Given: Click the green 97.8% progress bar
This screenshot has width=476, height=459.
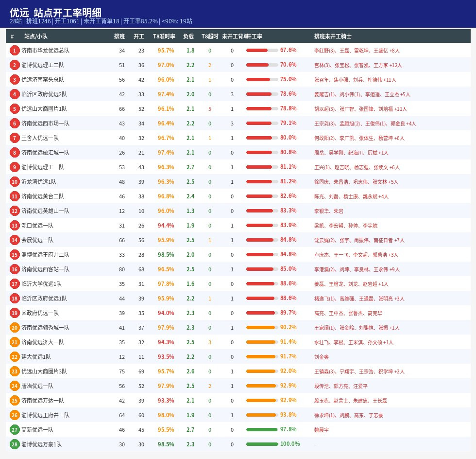Looking at the screenshot, I should [x=262, y=429].
